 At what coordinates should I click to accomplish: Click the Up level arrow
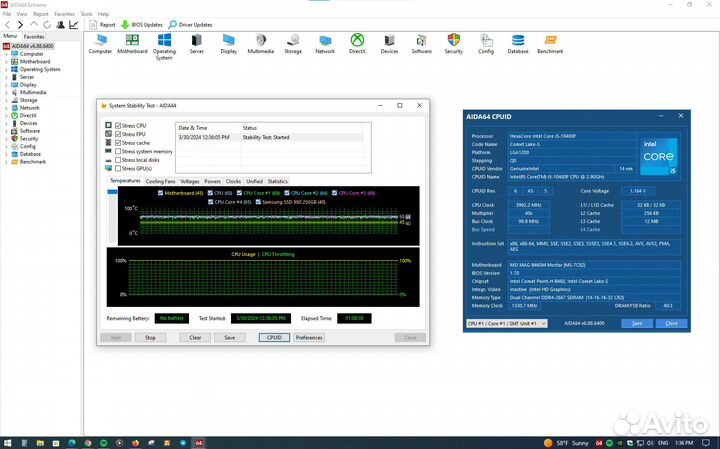coord(34,24)
